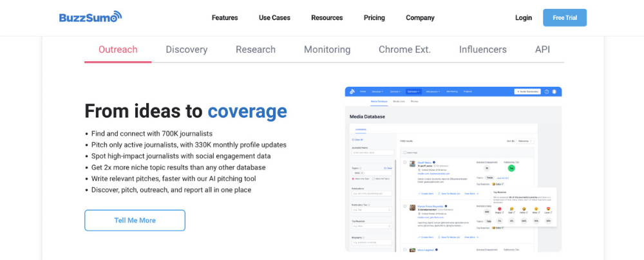Tick the checkbox beside Kieran Press-Reynolds
The image size is (644, 260).
[x=404, y=206]
